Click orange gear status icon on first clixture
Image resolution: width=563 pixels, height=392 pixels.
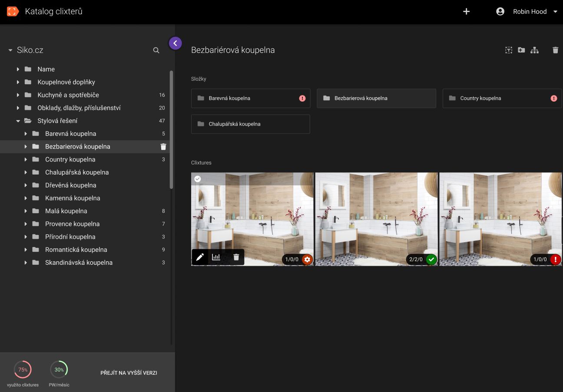[x=307, y=260]
